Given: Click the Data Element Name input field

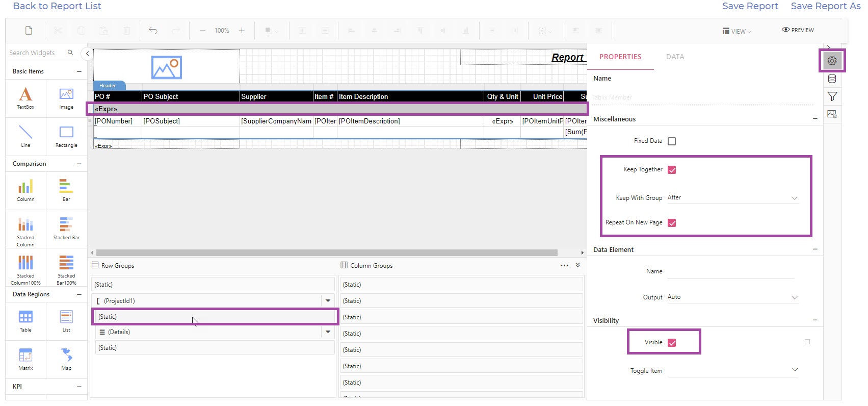Looking at the screenshot, I should pos(731,272).
